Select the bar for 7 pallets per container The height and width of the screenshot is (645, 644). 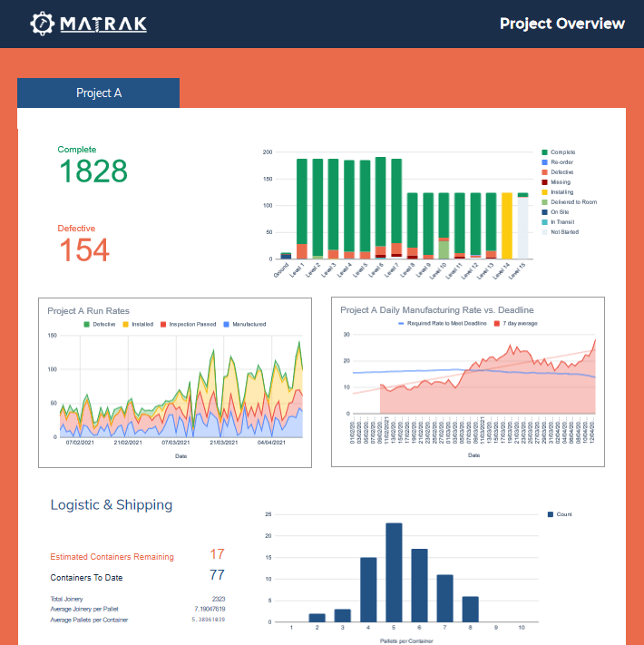pos(445,599)
